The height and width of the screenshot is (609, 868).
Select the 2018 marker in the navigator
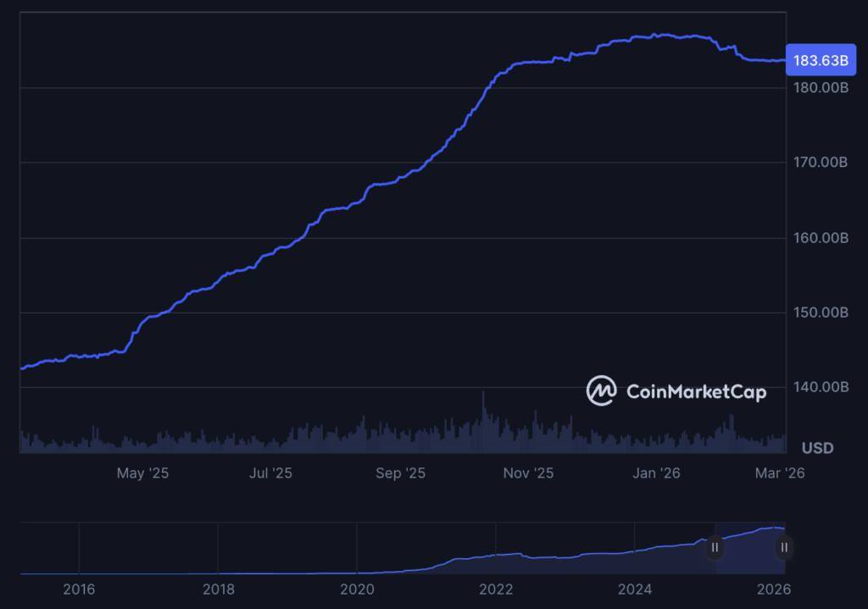pos(218,589)
